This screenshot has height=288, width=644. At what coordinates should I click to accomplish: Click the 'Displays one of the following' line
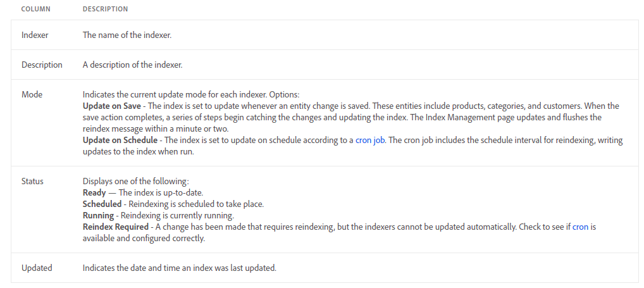135,181
